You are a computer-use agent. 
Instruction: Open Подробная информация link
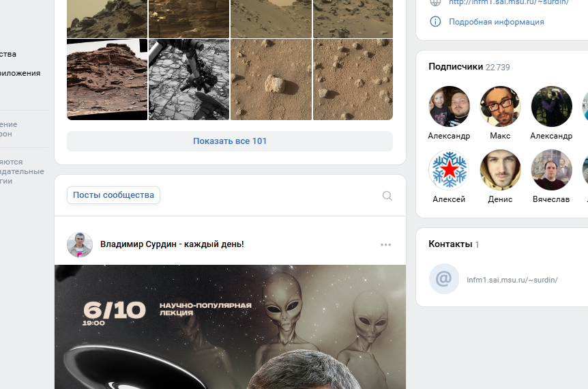pyautogui.click(x=497, y=22)
